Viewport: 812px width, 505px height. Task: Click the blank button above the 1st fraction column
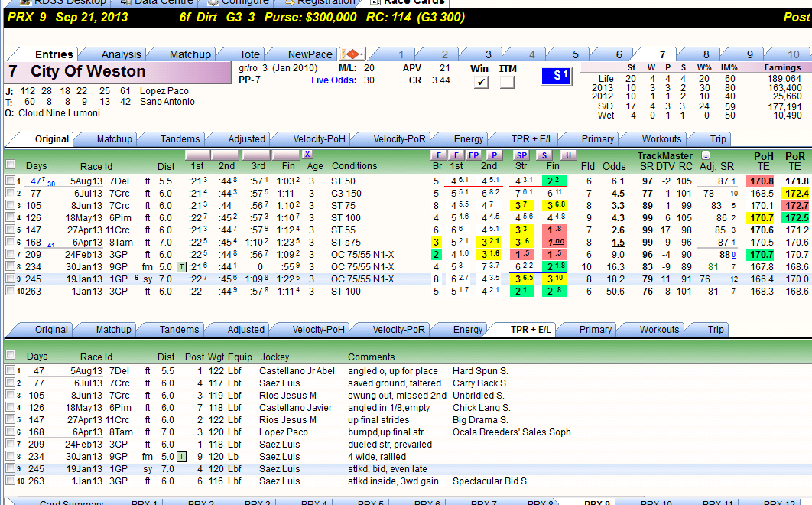[x=198, y=155]
